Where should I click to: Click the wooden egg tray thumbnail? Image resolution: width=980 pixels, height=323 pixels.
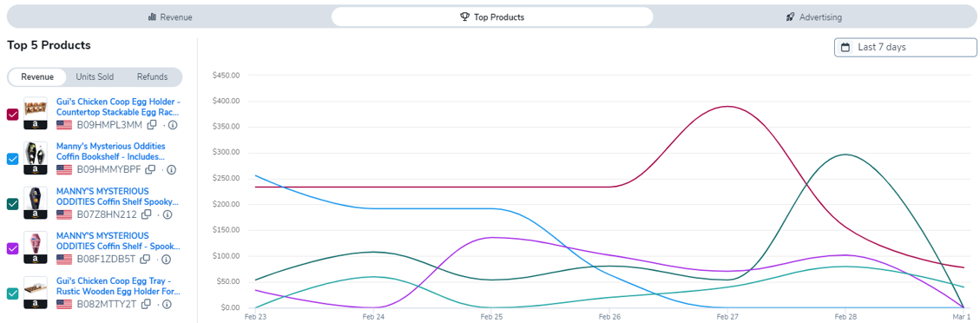point(36,293)
